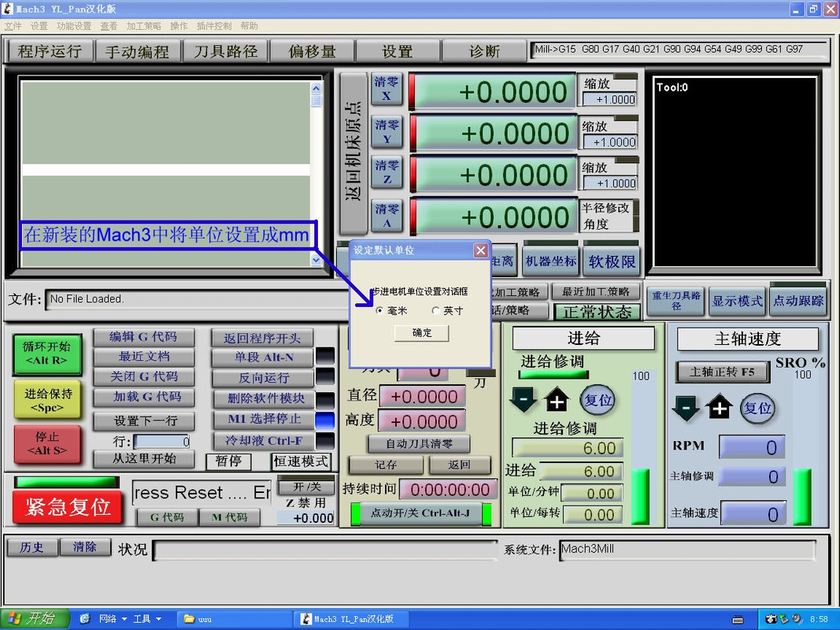The height and width of the screenshot is (630, 840).
Task: Click the X axis 缩放 scale field
Action: (x=609, y=99)
